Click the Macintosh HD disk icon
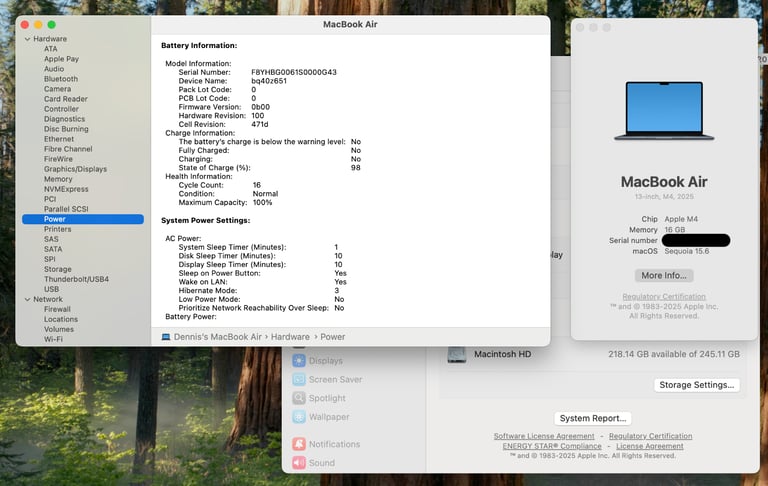The height and width of the screenshot is (486, 768). tap(456, 354)
